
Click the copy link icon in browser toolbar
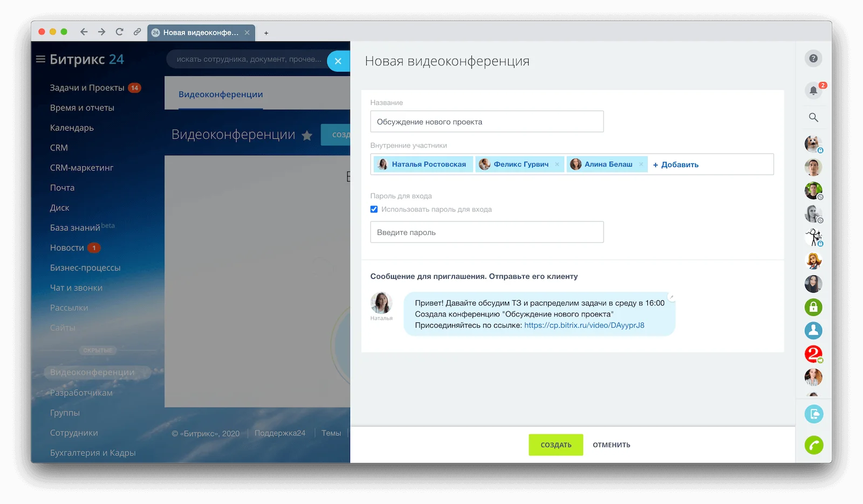(137, 32)
